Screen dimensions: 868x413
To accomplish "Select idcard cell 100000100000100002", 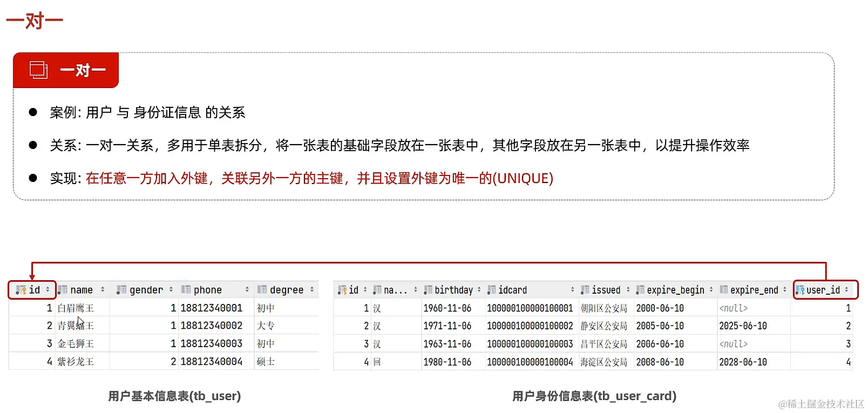I will tap(531, 326).
